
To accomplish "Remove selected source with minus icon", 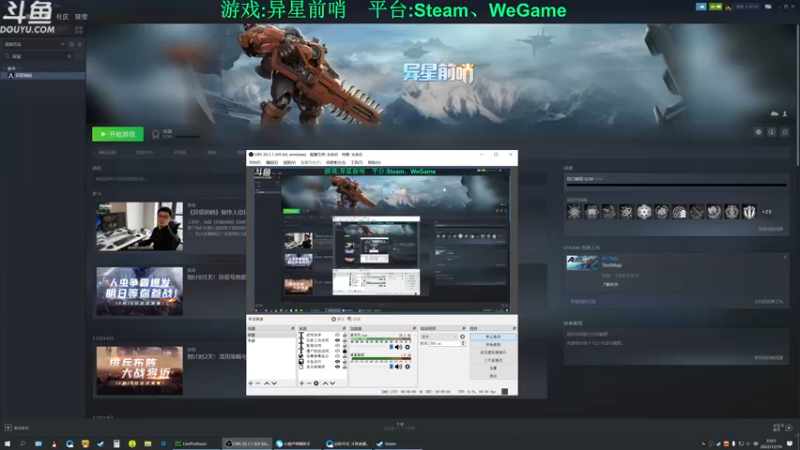I will [309, 383].
